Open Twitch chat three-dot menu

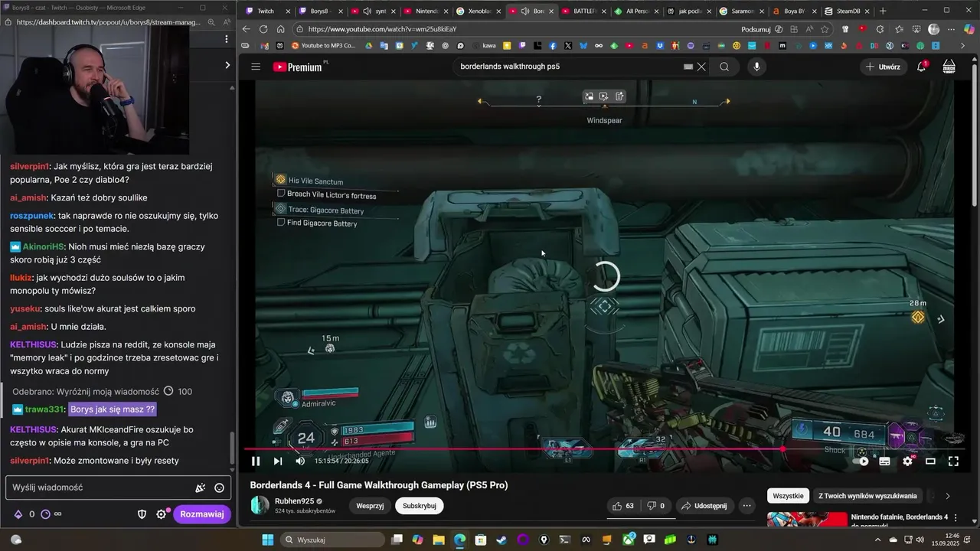coord(226,39)
